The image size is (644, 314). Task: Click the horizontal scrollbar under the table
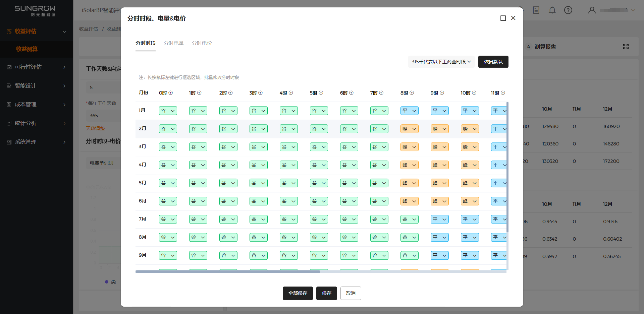228,271
